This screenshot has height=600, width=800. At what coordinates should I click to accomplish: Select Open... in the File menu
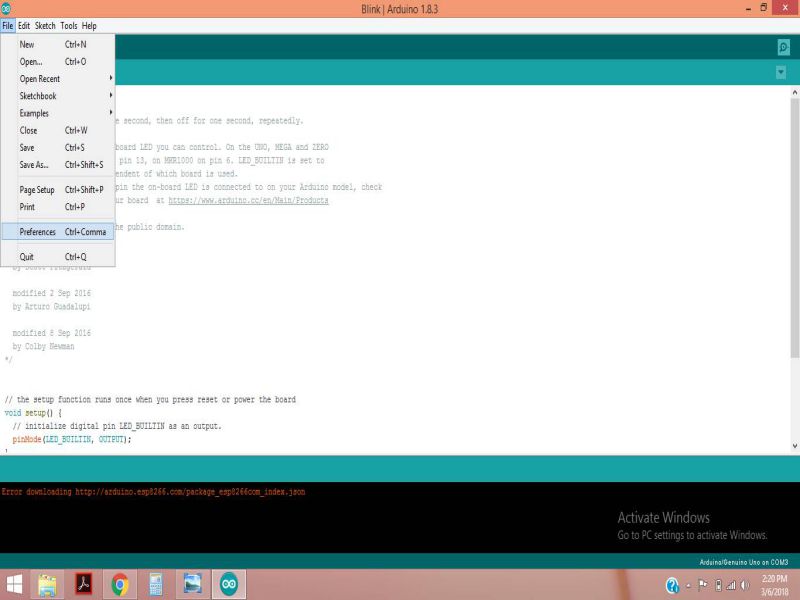click(58, 62)
